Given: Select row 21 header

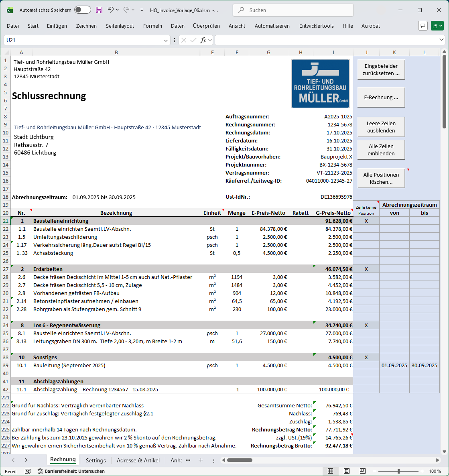Looking at the screenshot, I should (6, 221).
